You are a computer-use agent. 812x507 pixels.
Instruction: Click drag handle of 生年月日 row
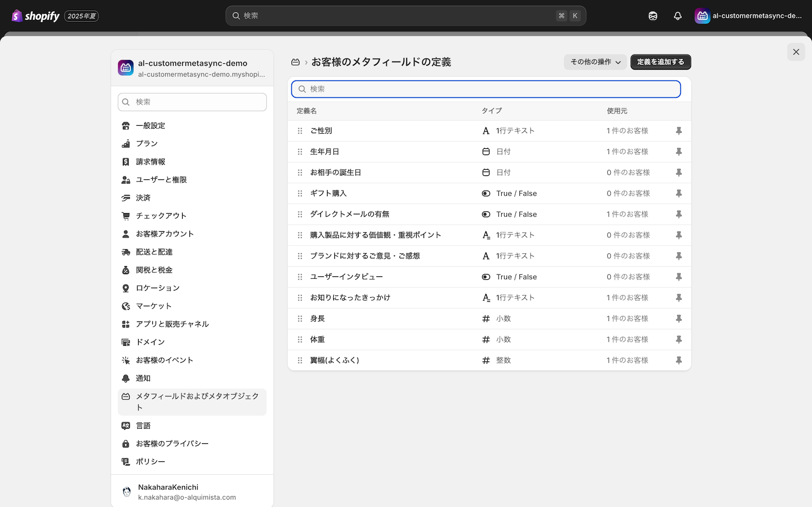(x=300, y=152)
